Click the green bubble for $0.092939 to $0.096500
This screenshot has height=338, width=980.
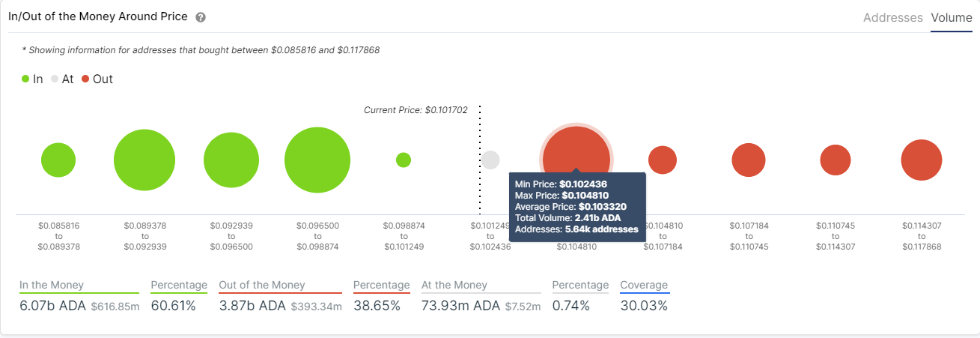(x=231, y=160)
